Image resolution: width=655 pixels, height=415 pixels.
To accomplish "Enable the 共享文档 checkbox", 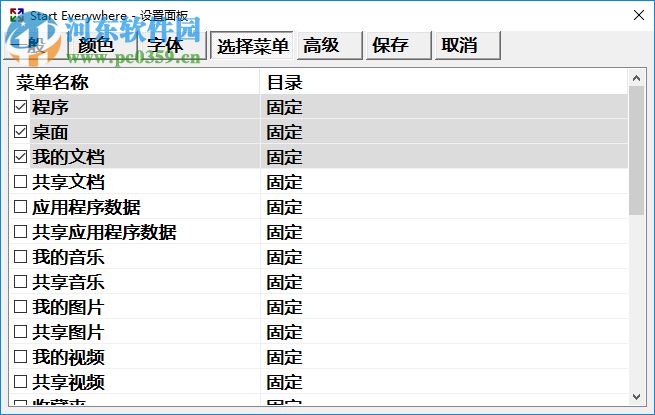I will click(x=20, y=181).
